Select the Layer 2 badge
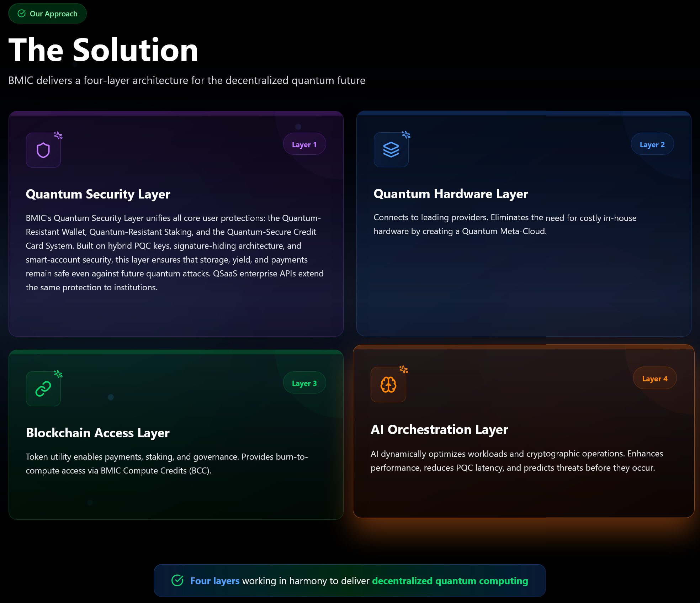The width and height of the screenshot is (700, 603). pyautogui.click(x=652, y=144)
